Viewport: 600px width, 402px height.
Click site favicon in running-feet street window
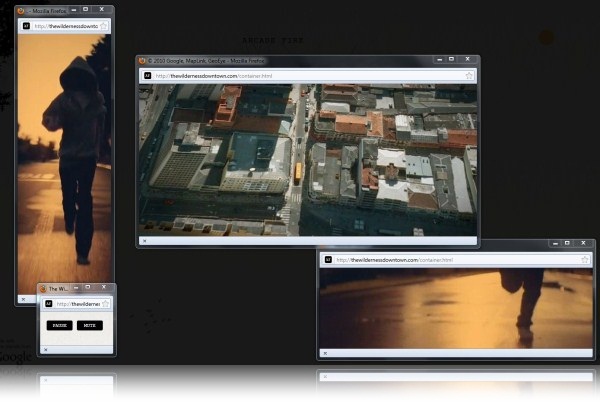tap(328, 260)
